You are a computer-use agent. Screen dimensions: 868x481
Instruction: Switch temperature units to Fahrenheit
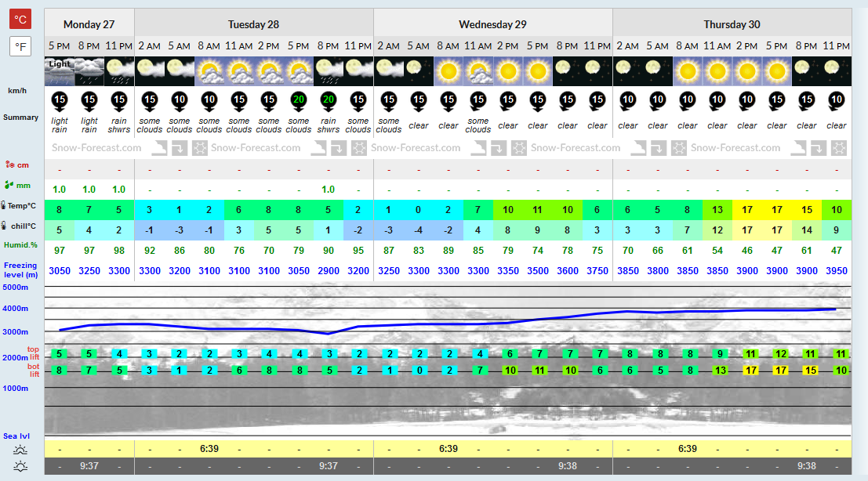pos(20,46)
